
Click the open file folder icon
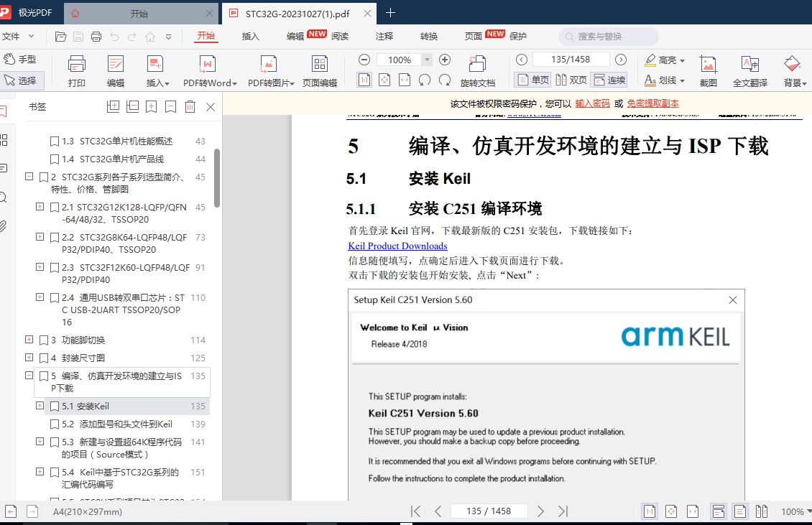pyautogui.click(x=60, y=36)
